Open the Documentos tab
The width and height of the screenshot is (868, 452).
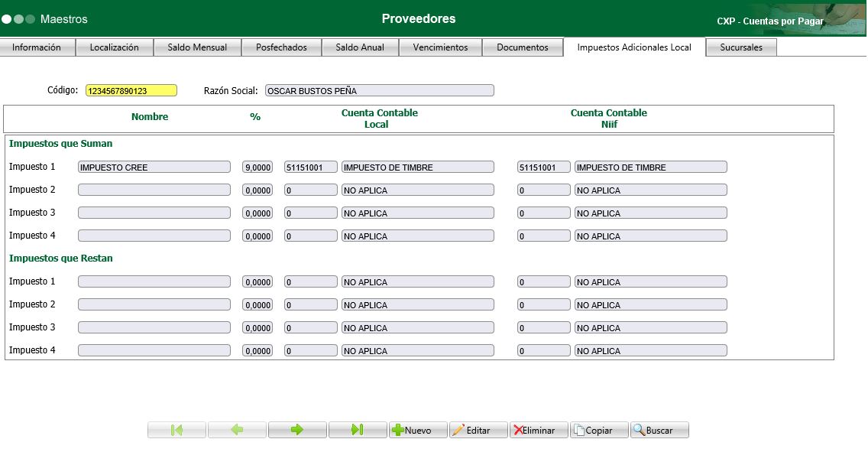523,47
